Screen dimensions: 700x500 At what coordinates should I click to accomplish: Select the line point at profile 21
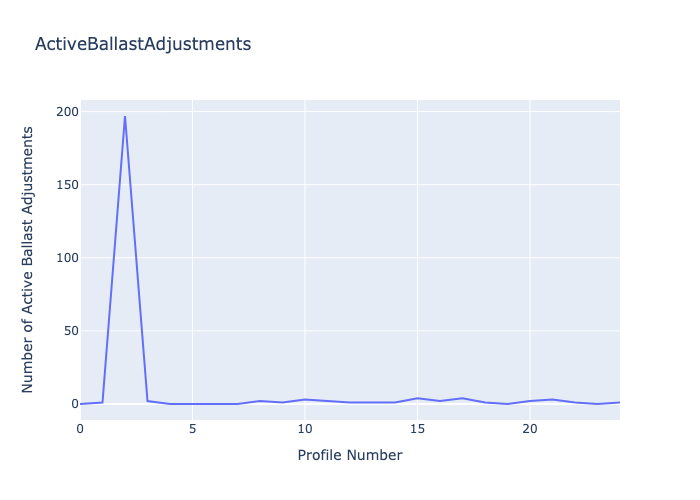tap(552, 400)
